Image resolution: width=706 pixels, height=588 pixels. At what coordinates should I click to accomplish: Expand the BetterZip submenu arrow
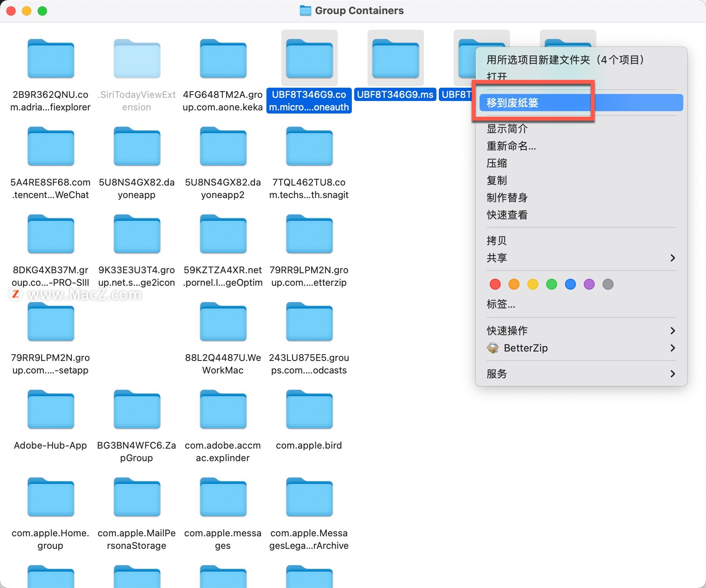[673, 348]
